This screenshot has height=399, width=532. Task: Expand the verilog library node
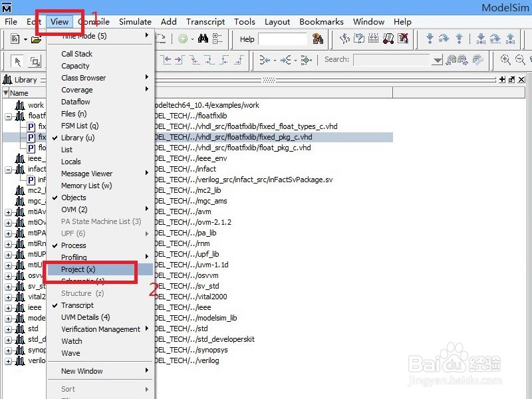(8, 361)
